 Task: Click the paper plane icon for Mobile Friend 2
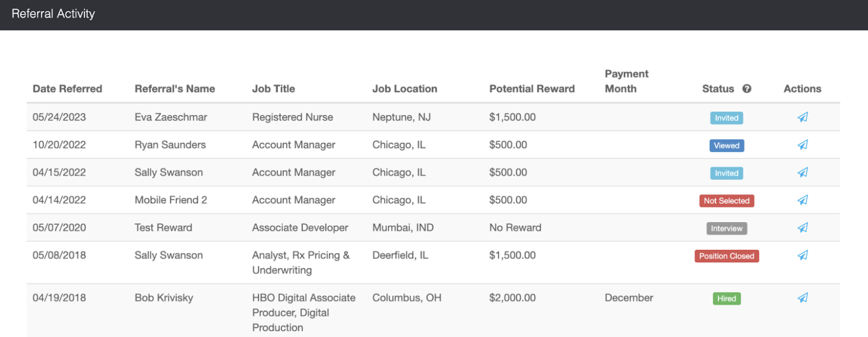click(x=802, y=200)
